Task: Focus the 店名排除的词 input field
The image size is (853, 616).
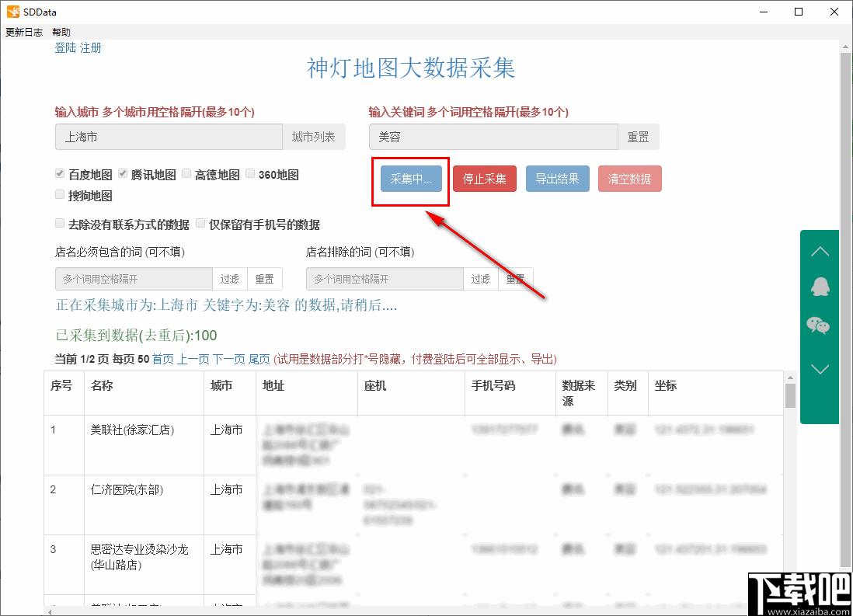Action: (385, 279)
